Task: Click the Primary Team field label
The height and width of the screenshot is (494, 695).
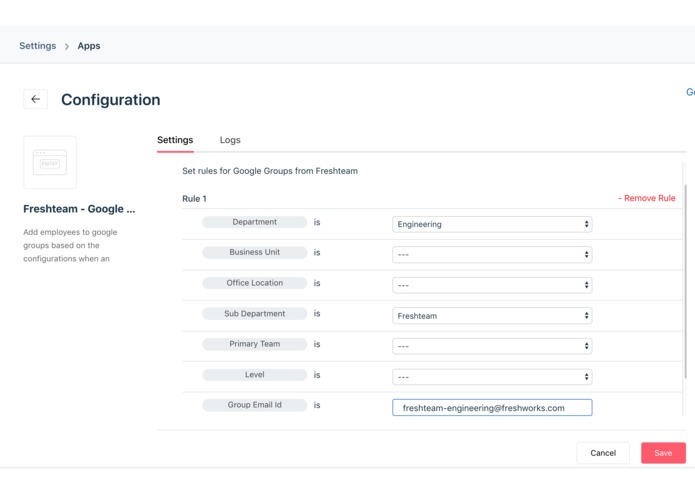Action: pyautogui.click(x=254, y=344)
